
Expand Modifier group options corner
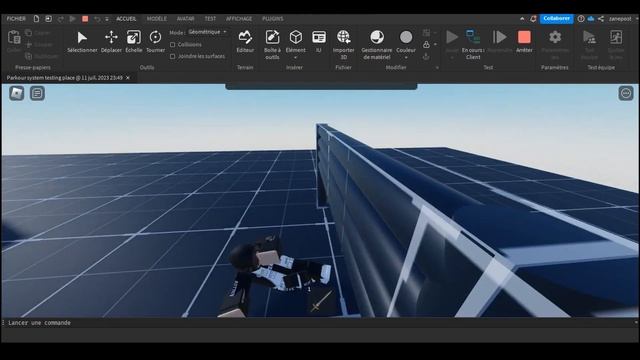click(437, 68)
